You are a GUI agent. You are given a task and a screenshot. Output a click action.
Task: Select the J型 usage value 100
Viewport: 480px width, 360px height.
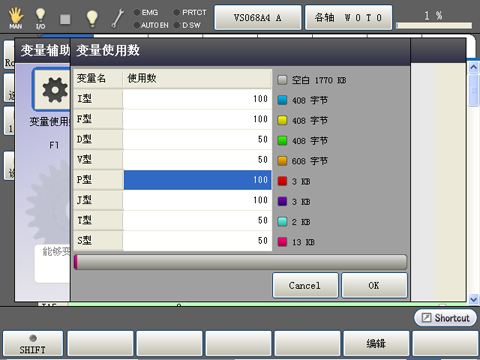coord(197,200)
